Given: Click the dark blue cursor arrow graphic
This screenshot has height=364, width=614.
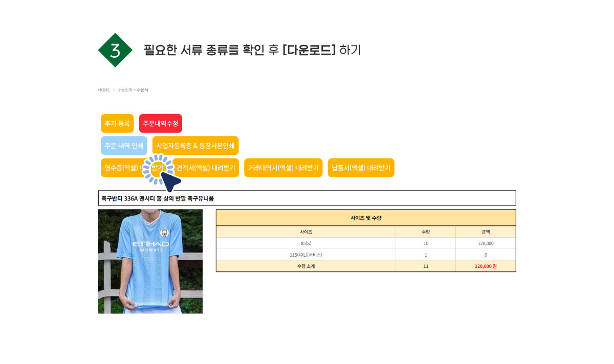Looking at the screenshot, I should tap(170, 181).
